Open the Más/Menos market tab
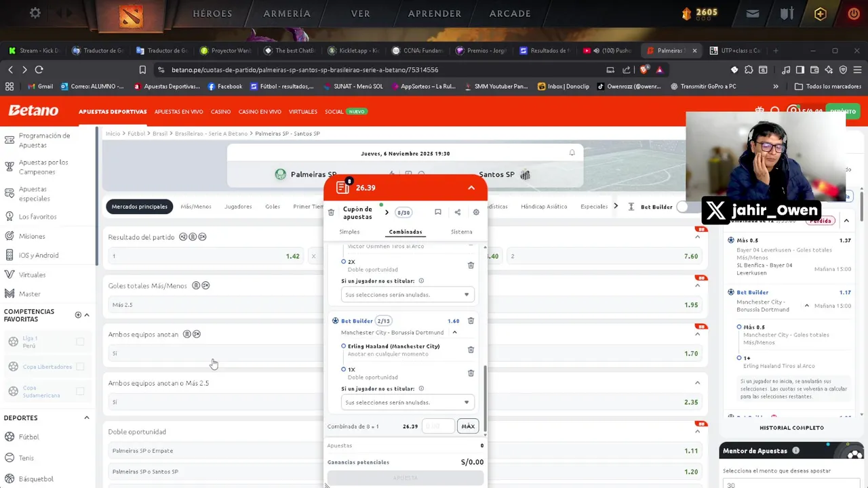This screenshot has width=868, height=488. click(x=196, y=207)
